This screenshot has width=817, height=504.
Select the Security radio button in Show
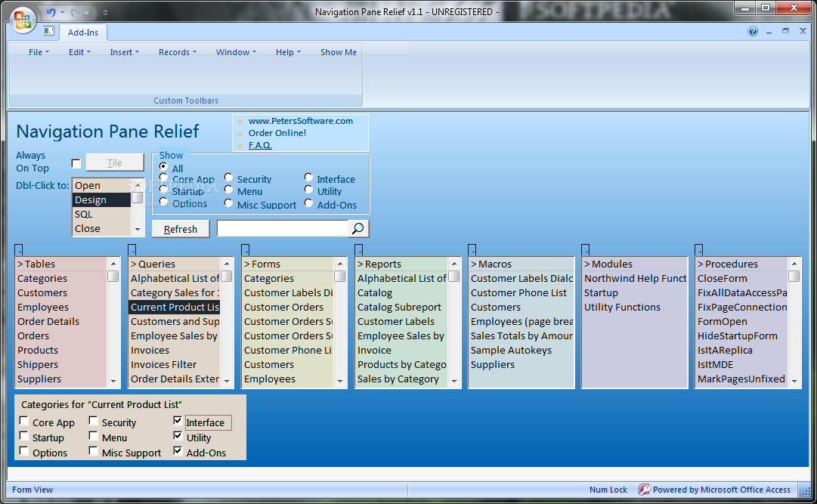(x=228, y=178)
